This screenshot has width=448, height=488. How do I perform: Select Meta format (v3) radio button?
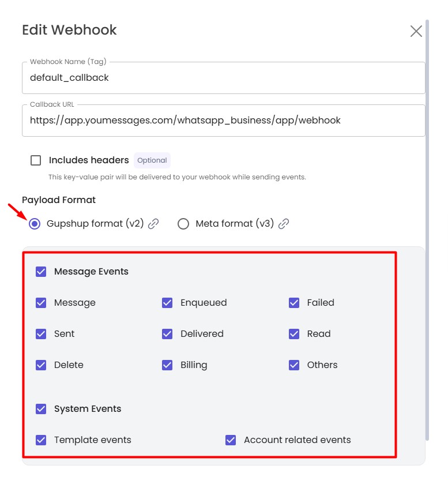pos(183,224)
